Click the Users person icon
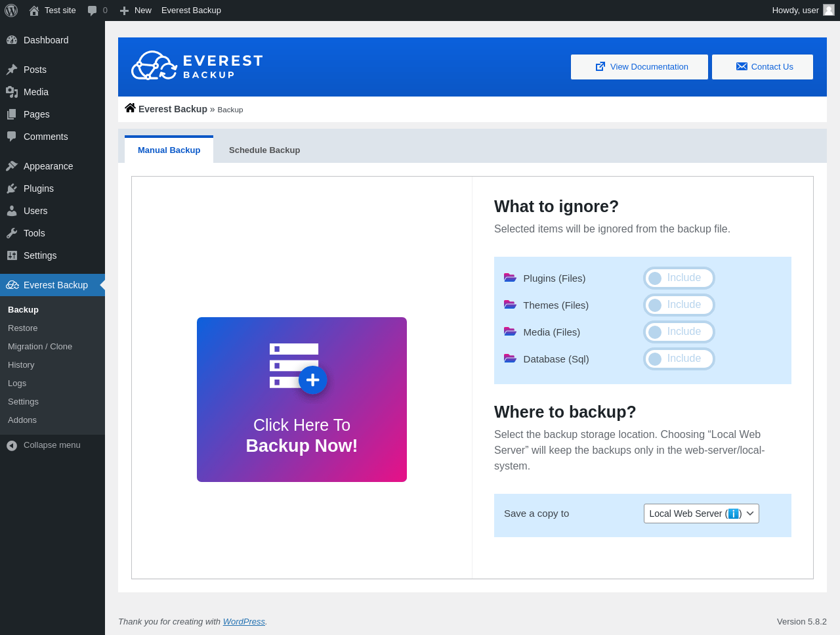 12,211
